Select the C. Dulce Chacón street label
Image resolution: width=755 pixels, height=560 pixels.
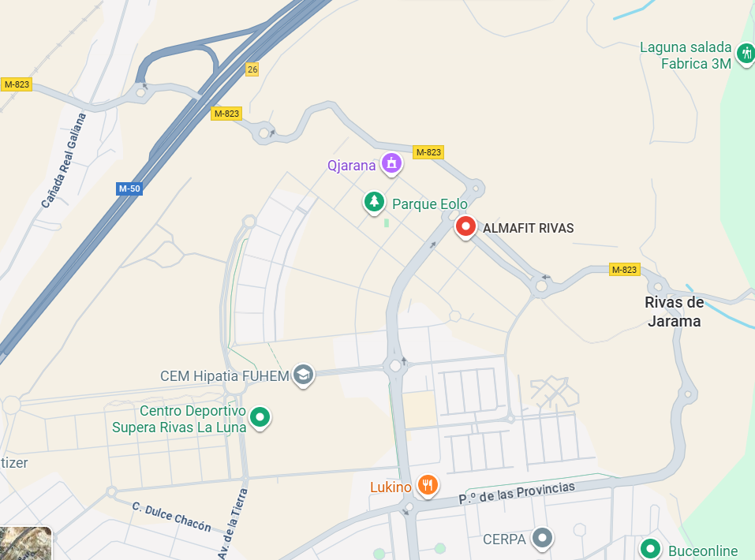pos(171,517)
